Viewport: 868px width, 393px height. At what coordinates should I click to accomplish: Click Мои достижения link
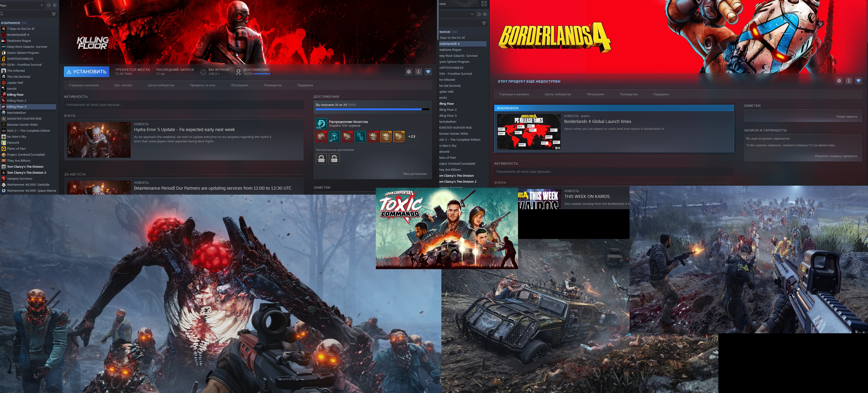pyautogui.click(x=415, y=174)
